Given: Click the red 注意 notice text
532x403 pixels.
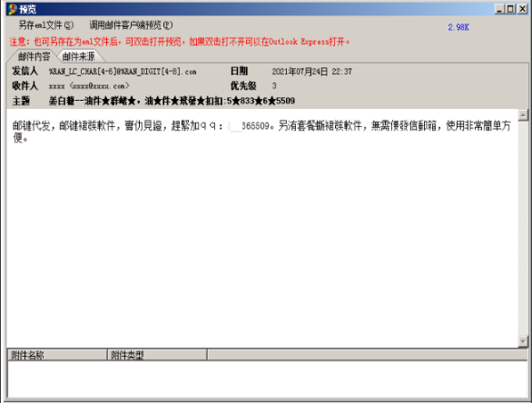Looking at the screenshot, I should pos(180,42).
